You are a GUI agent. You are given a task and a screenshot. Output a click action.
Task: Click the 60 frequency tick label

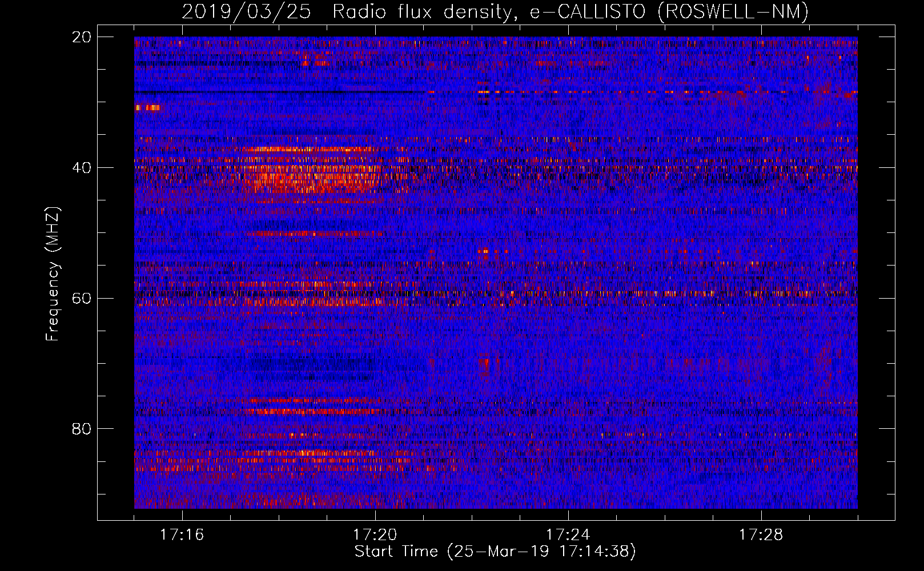click(82, 299)
